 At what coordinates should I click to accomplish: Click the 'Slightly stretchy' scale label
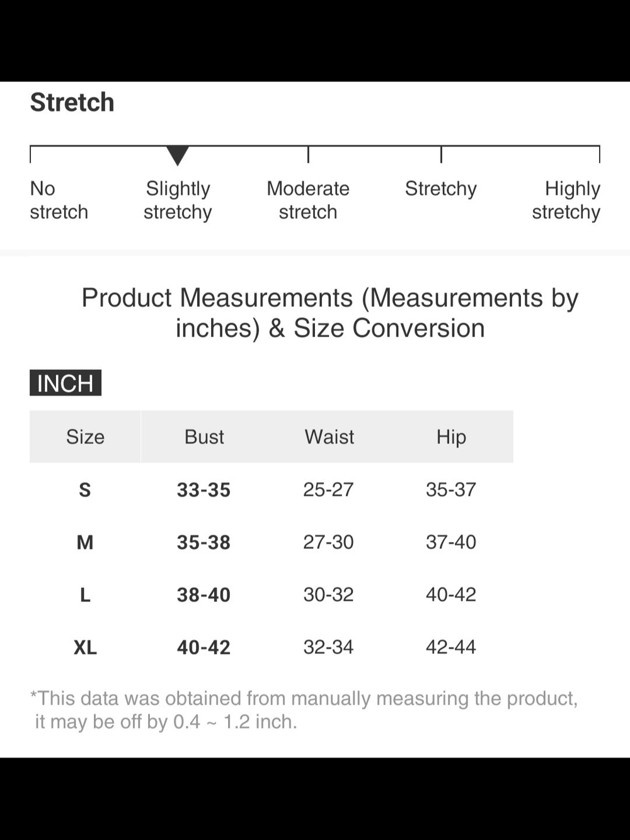[178, 200]
